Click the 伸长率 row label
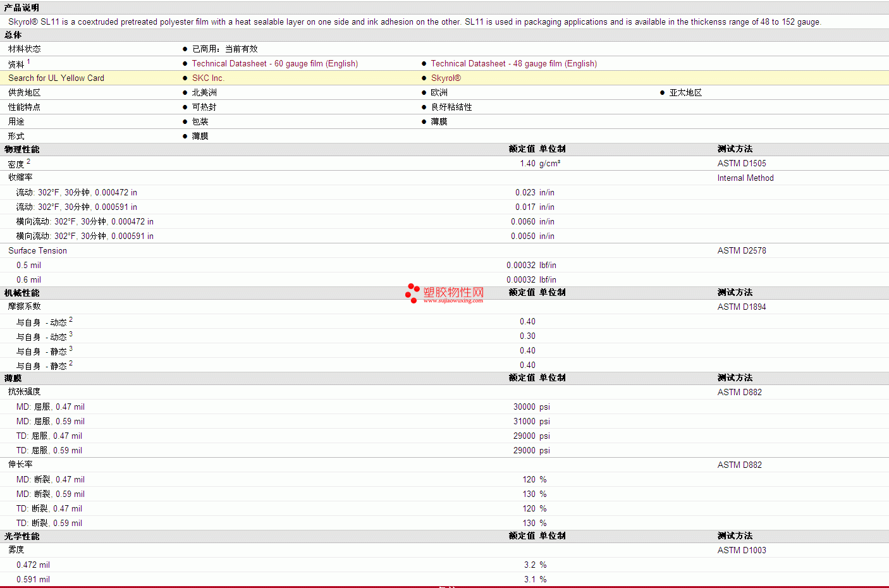This screenshot has height=588, width=889. tap(20, 464)
